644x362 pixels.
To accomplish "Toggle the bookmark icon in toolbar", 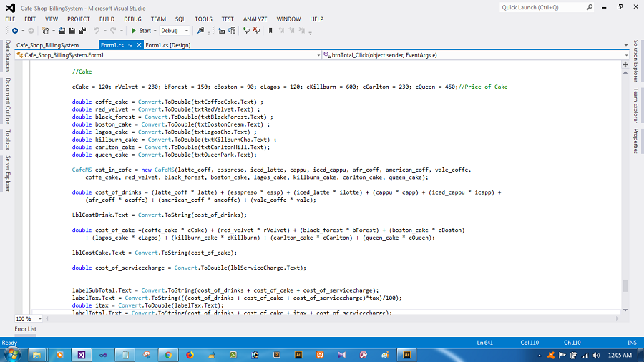I will click(x=270, y=31).
